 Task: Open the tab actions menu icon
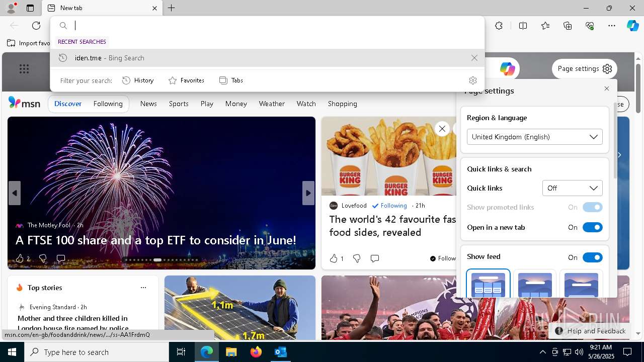30,8
